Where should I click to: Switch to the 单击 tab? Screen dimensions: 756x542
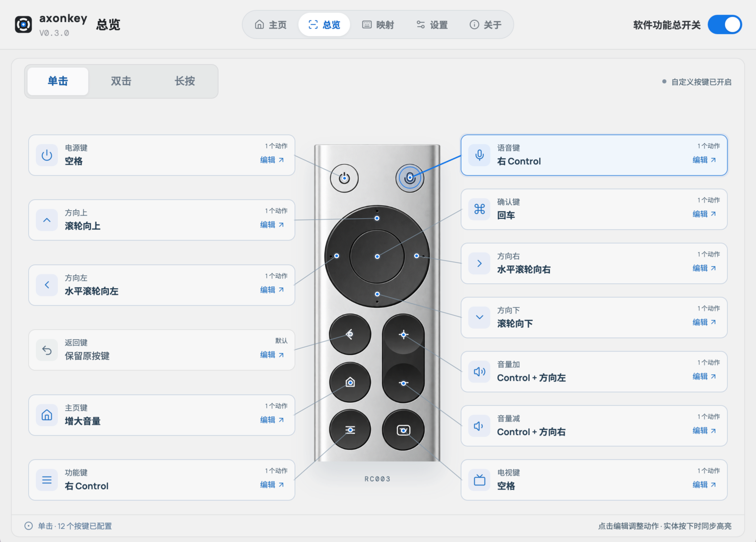coord(58,81)
